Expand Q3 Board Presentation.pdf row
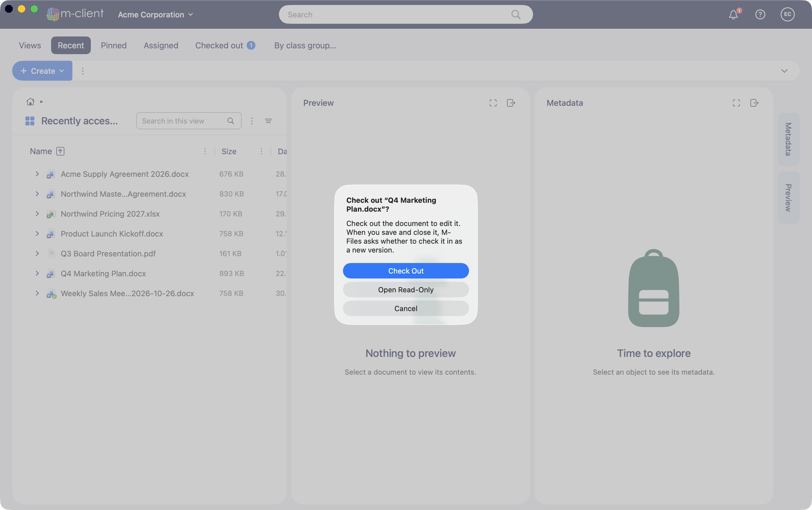This screenshot has height=510, width=812. 37,253
